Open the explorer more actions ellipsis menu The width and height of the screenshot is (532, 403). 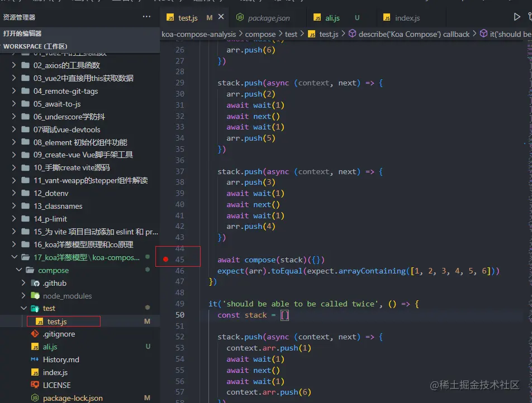point(146,17)
